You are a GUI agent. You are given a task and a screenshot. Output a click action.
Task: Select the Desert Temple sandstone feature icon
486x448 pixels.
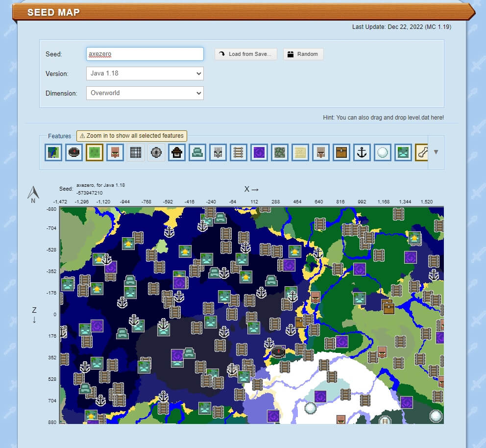pos(300,152)
